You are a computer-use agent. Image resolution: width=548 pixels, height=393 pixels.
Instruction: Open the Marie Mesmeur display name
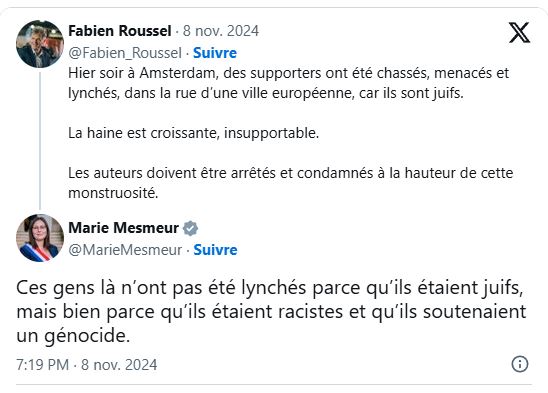123,228
